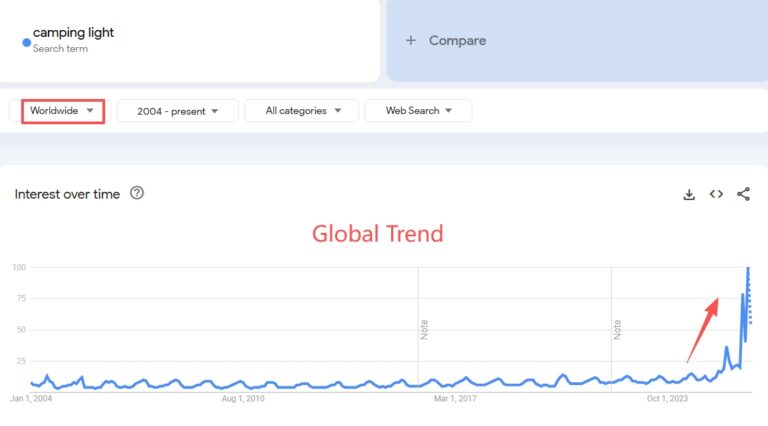Image resolution: width=768 pixels, height=426 pixels.
Task: Share the interest over time chart
Action: coord(744,194)
